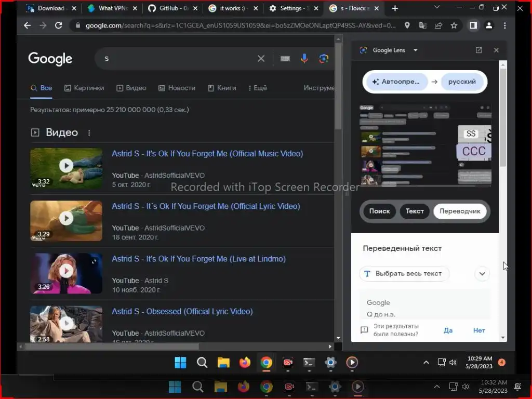
Task: Open the tab search chevron
Action: pyautogui.click(x=437, y=7)
